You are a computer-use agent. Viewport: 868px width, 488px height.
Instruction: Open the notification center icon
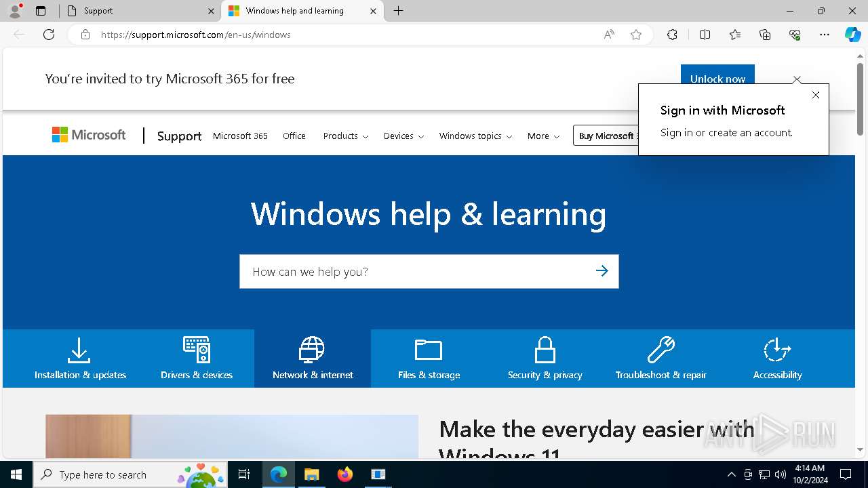(846, 474)
